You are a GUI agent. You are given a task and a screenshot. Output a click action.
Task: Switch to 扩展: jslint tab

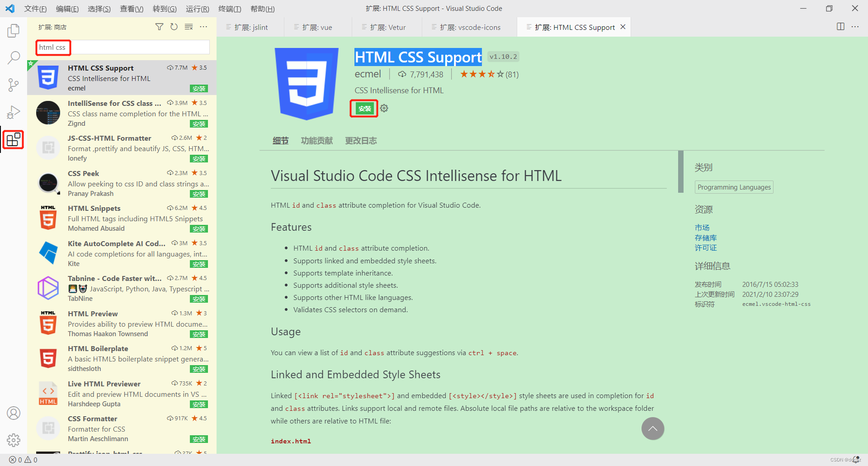pyautogui.click(x=250, y=27)
